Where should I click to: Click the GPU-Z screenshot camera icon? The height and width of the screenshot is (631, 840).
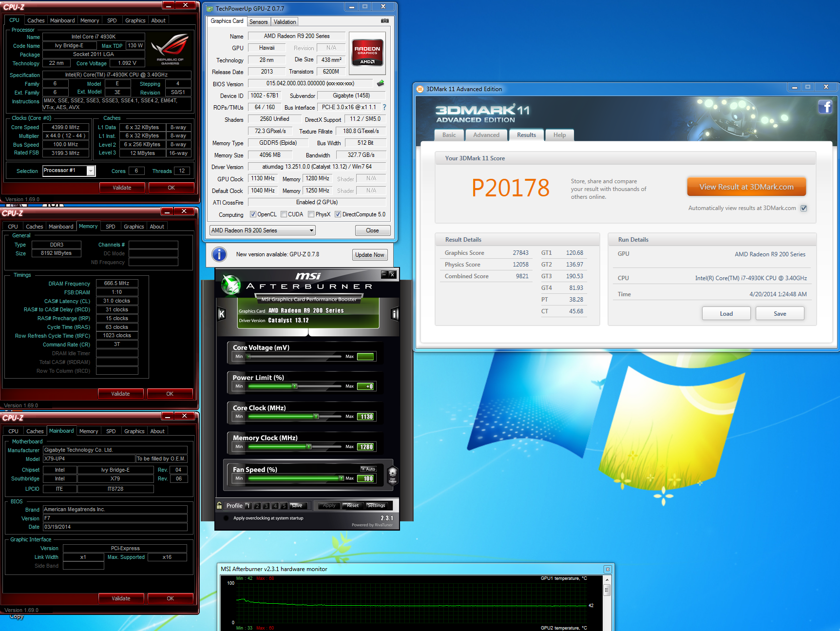click(x=385, y=21)
